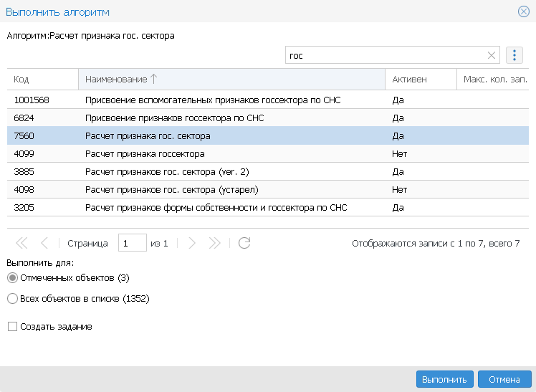Sort the list by the Активен column header
The width and height of the screenshot is (536, 392).
(421, 80)
